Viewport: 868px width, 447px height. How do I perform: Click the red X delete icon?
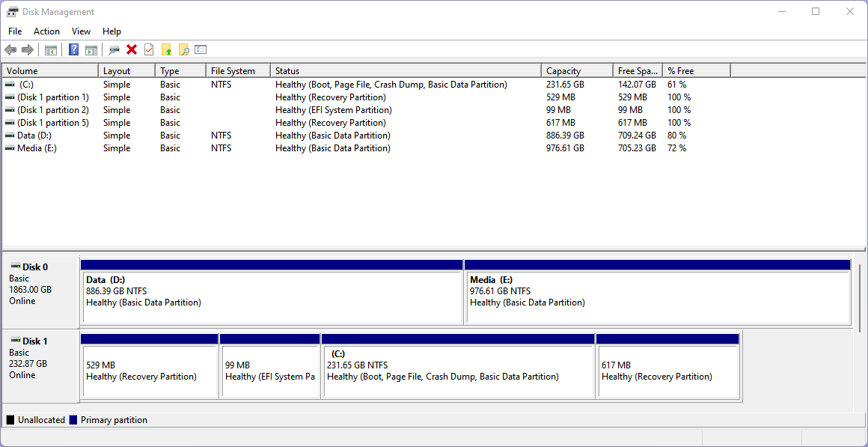coord(132,49)
